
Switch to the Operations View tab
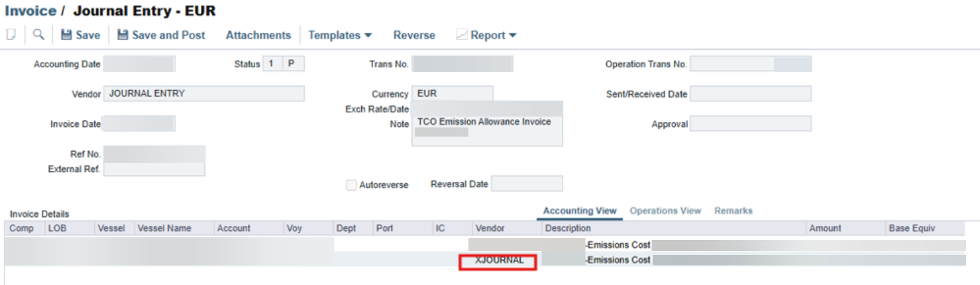[665, 210]
